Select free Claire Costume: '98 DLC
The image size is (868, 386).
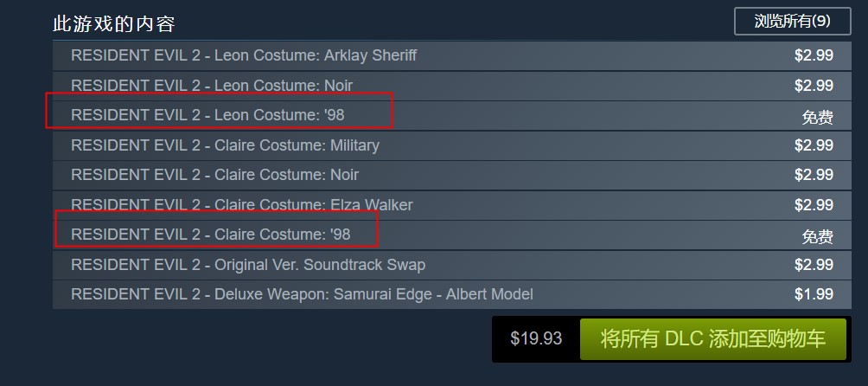(451, 235)
